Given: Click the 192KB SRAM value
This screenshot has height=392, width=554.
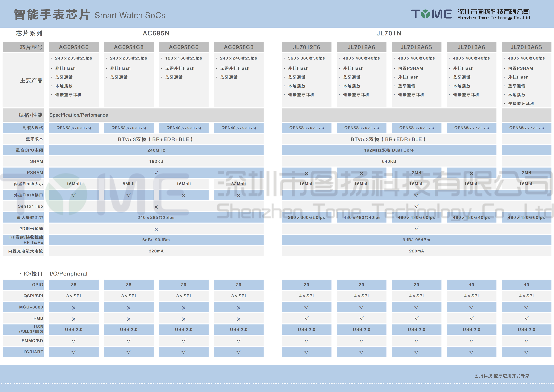Looking at the screenshot, I should coord(156,161).
